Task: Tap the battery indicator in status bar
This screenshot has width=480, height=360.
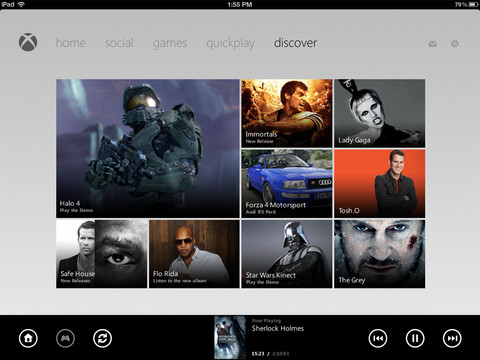Action: pyautogui.click(x=473, y=4)
